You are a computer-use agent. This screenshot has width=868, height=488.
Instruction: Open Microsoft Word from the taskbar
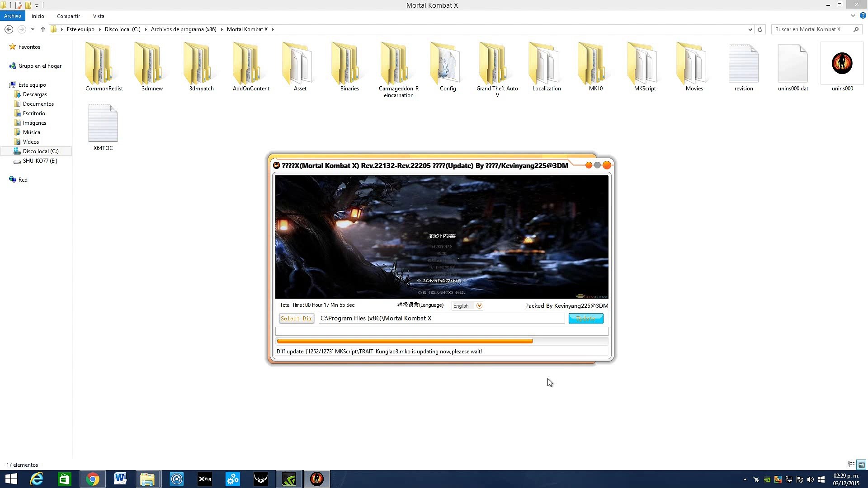click(120, 479)
